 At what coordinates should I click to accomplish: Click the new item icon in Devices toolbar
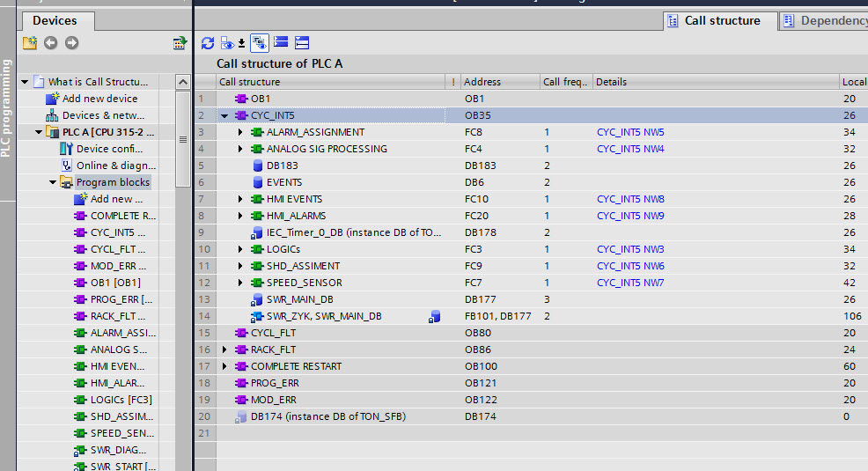pyautogui.click(x=29, y=42)
